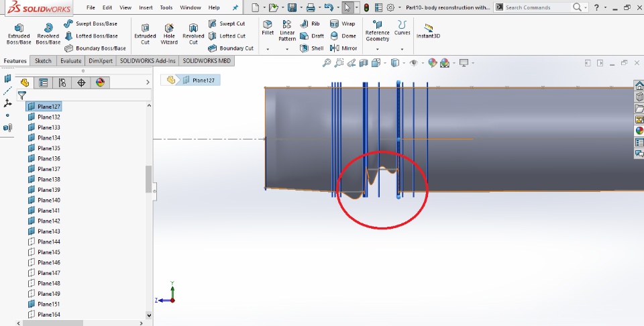
Task: Choose the Lofted Cut feature
Action: point(227,36)
